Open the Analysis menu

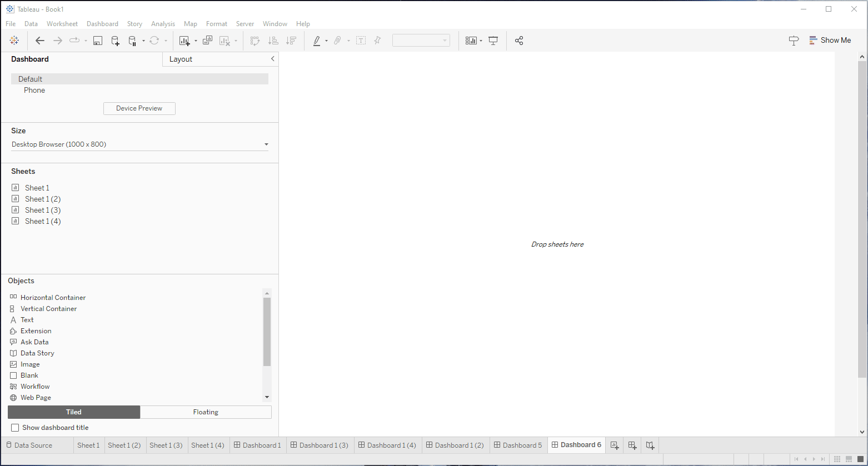click(x=163, y=24)
